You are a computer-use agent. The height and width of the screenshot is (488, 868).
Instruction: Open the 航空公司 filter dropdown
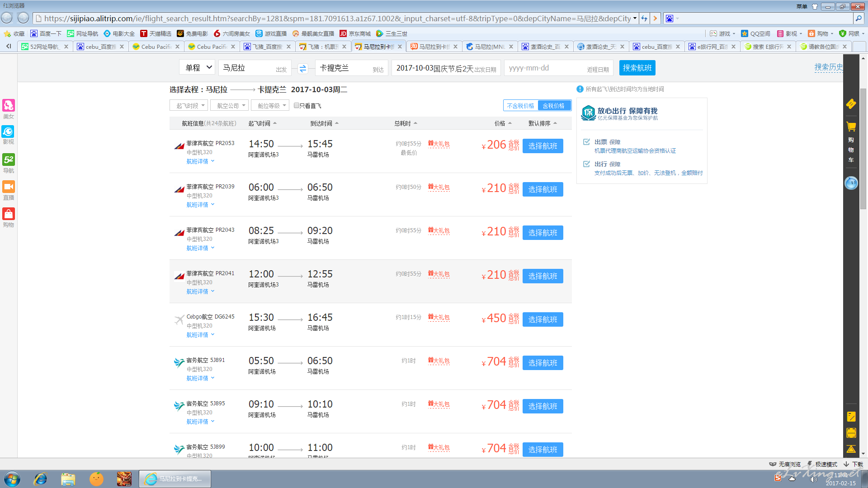(x=229, y=105)
